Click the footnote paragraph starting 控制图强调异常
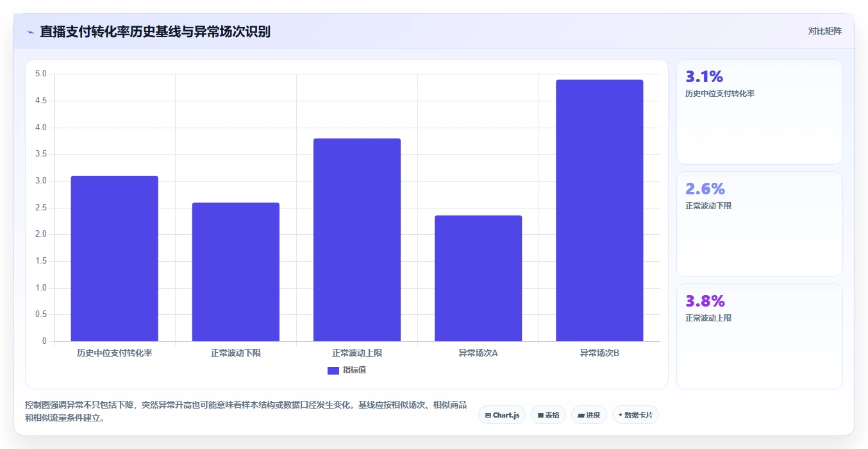Viewport: 868px width, 449px height. click(246, 412)
